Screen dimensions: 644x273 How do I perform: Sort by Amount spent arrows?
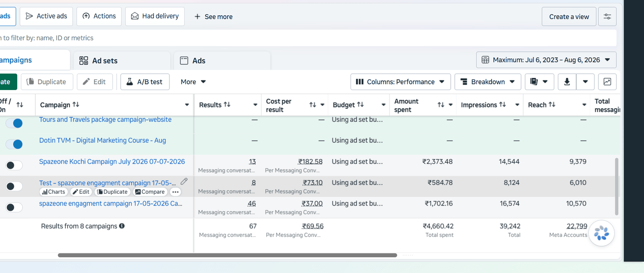coord(441,105)
